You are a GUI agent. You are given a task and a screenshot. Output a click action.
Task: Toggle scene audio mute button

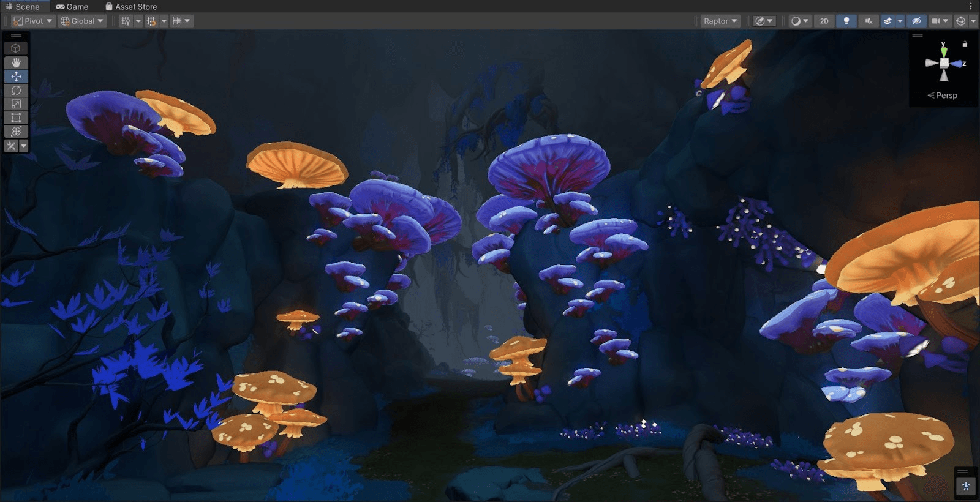point(868,21)
